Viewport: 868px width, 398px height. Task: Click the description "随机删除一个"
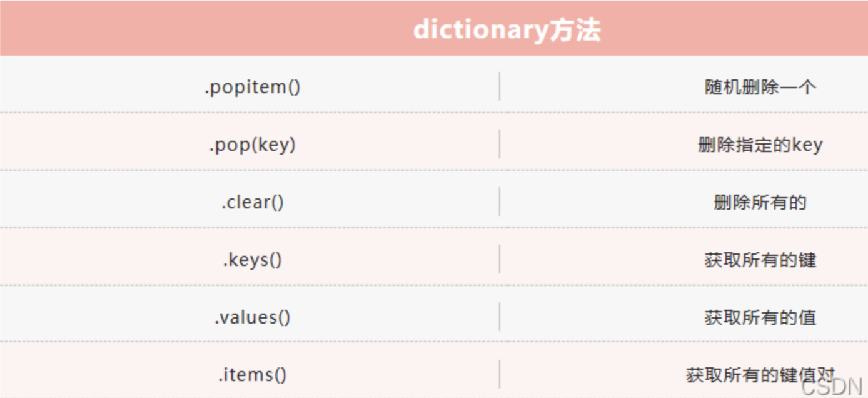pyautogui.click(x=760, y=87)
